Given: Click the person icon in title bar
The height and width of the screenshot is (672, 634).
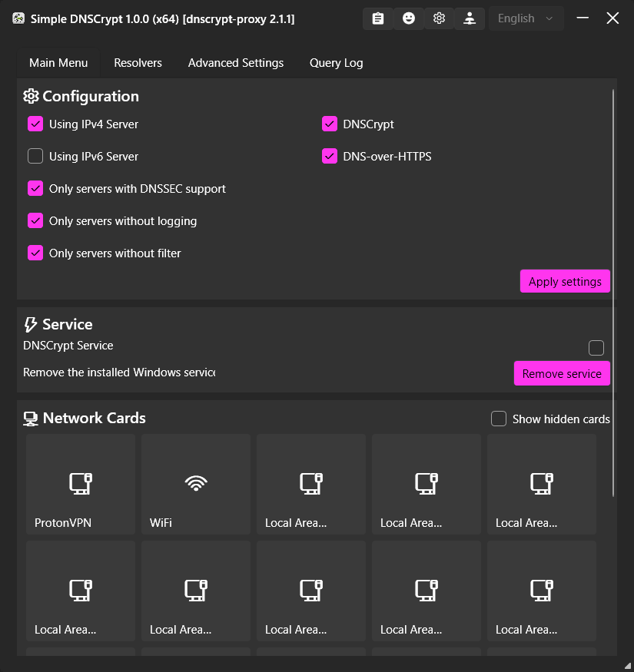Looking at the screenshot, I should pyautogui.click(x=470, y=18).
